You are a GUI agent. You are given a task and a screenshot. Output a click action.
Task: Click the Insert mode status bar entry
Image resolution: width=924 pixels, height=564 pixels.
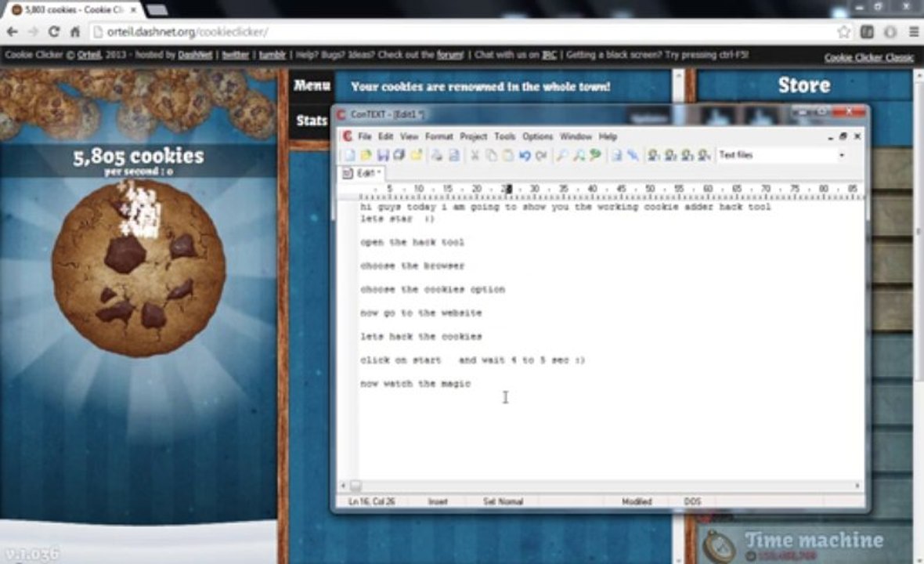[438, 501]
